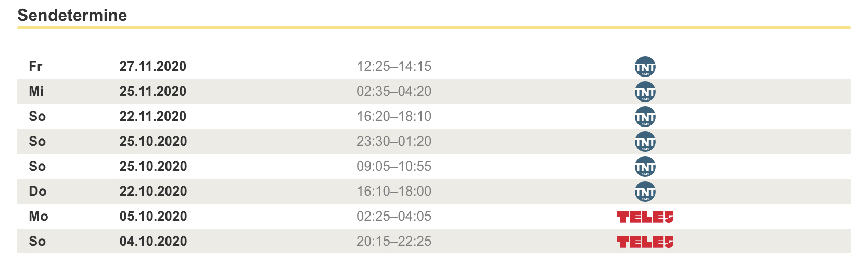Click the 12:25–14:15 time slot
Image resolution: width=868 pixels, height=253 pixels.
[394, 67]
